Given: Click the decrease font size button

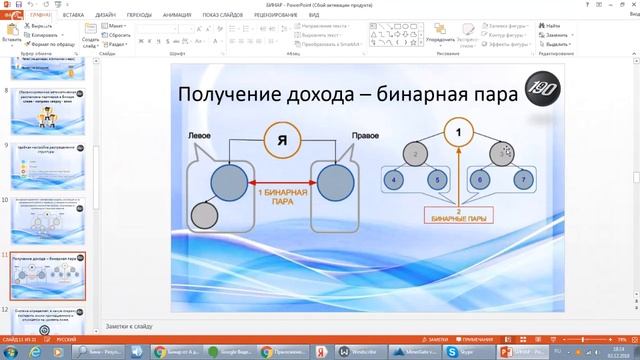Looking at the screenshot, I should click(x=209, y=29).
